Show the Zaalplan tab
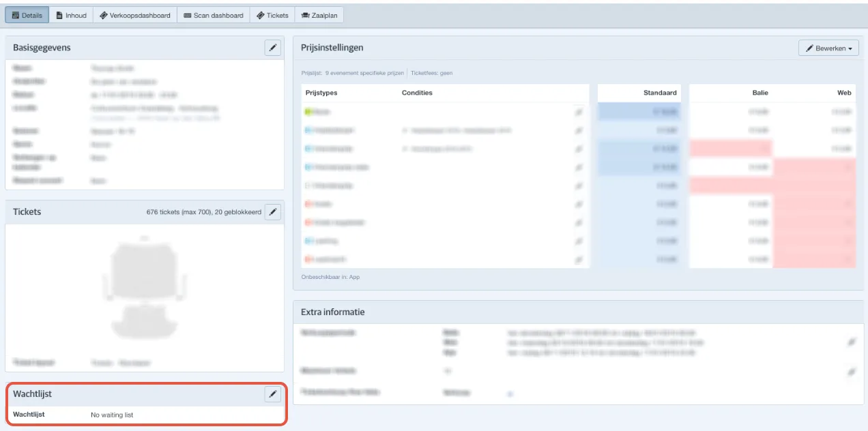Screen dimensions: 868x431 pos(319,15)
